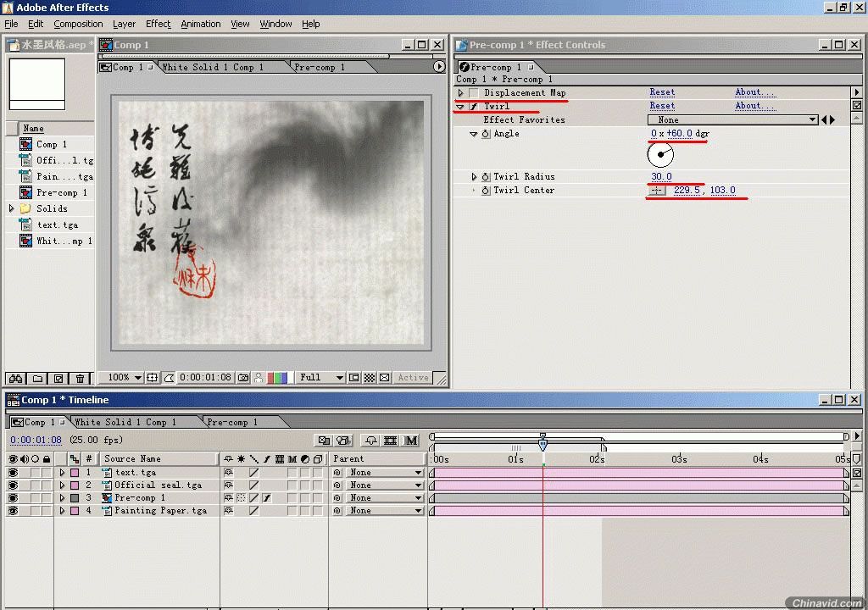Image resolution: width=868 pixels, height=610 pixels.
Task: Reset the Twirl effect
Action: pyautogui.click(x=662, y=106)
